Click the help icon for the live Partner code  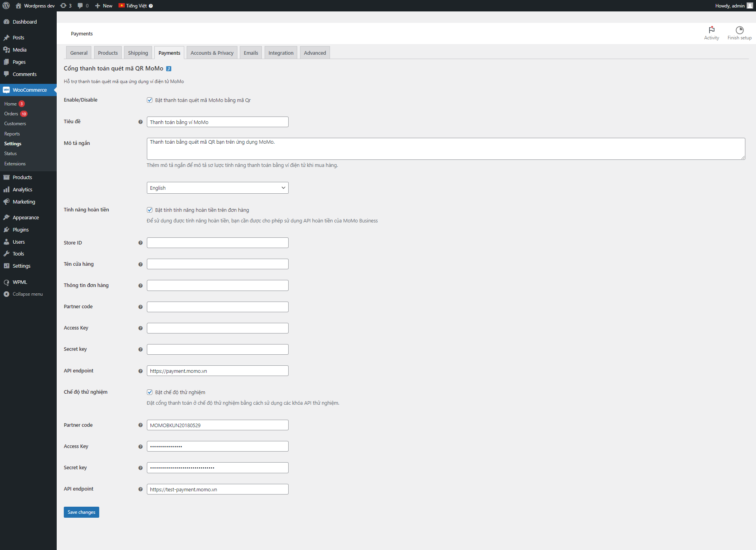(140, 307)
